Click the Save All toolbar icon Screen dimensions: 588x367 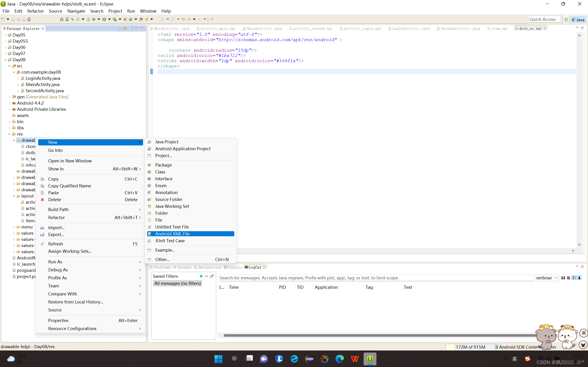(x=18, y=19)
